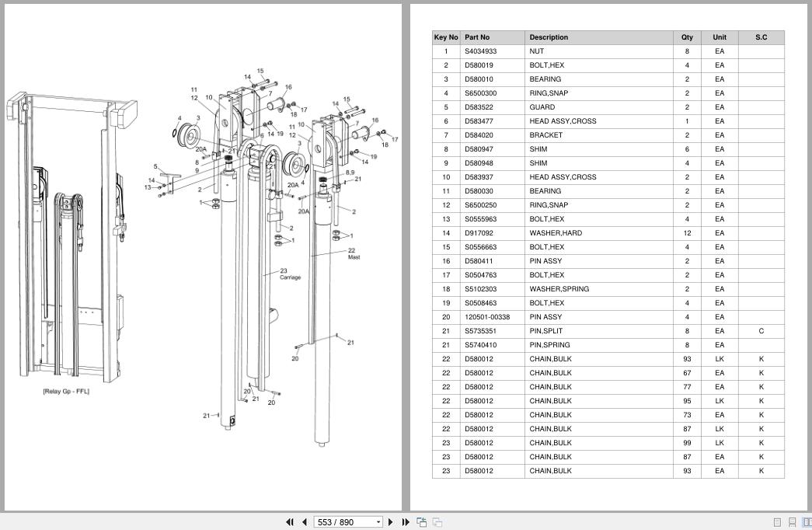Open the page number dropdown arrow
The height and width of the screenshot is (530, 812).
coord(378,522)
